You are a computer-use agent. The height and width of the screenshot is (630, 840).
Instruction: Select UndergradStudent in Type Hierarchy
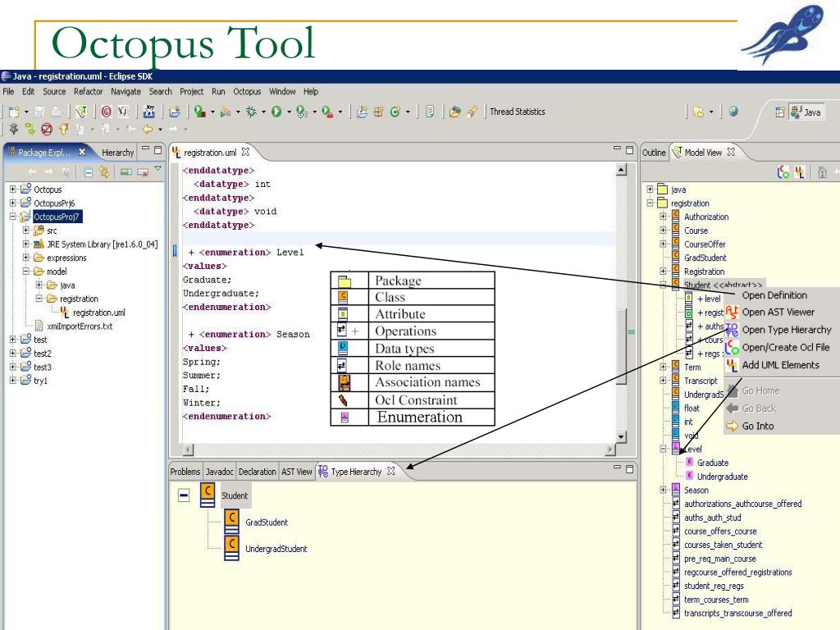276,549
